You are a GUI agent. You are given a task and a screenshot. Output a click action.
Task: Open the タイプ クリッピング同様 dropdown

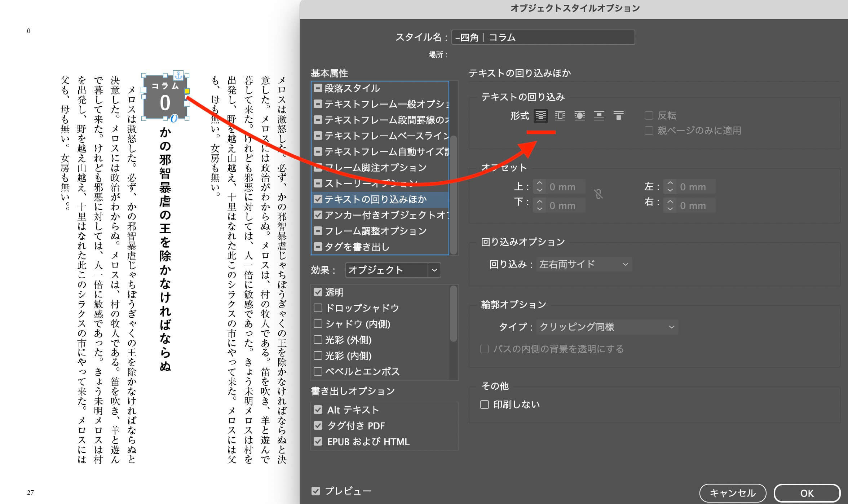coord(607,327)
